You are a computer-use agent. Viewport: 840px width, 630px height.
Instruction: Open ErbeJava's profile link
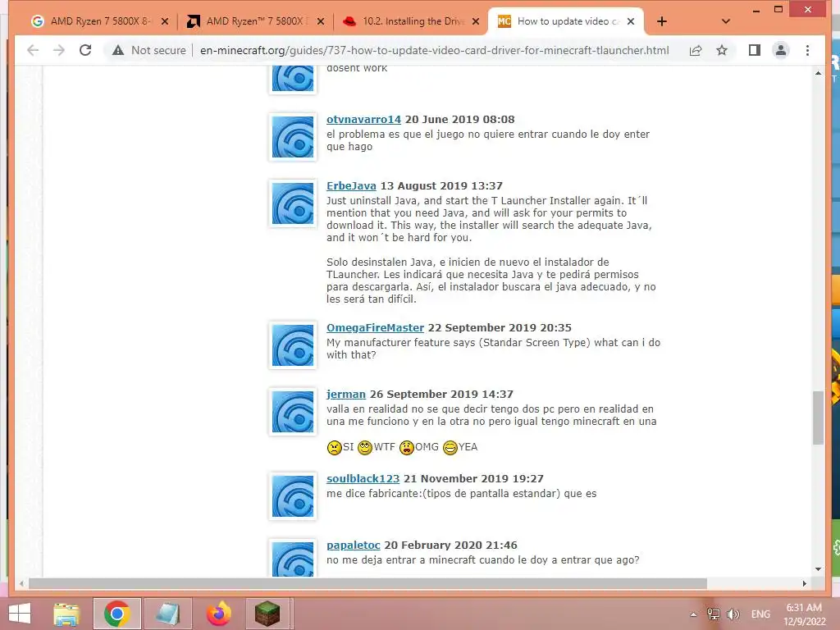pyautogui.click(x=351, y=186)
